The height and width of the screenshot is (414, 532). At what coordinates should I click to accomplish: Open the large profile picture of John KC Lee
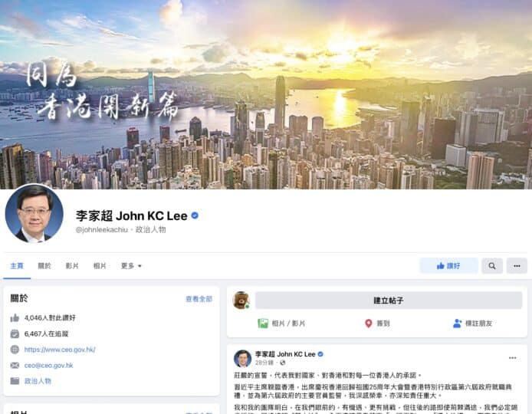(34, 213)
